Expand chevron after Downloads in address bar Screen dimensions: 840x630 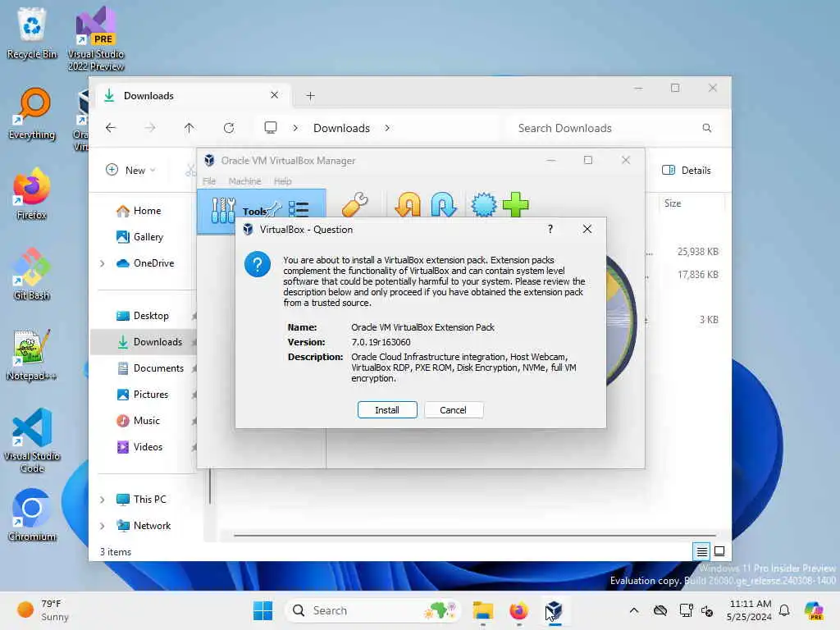pos(387,128)
